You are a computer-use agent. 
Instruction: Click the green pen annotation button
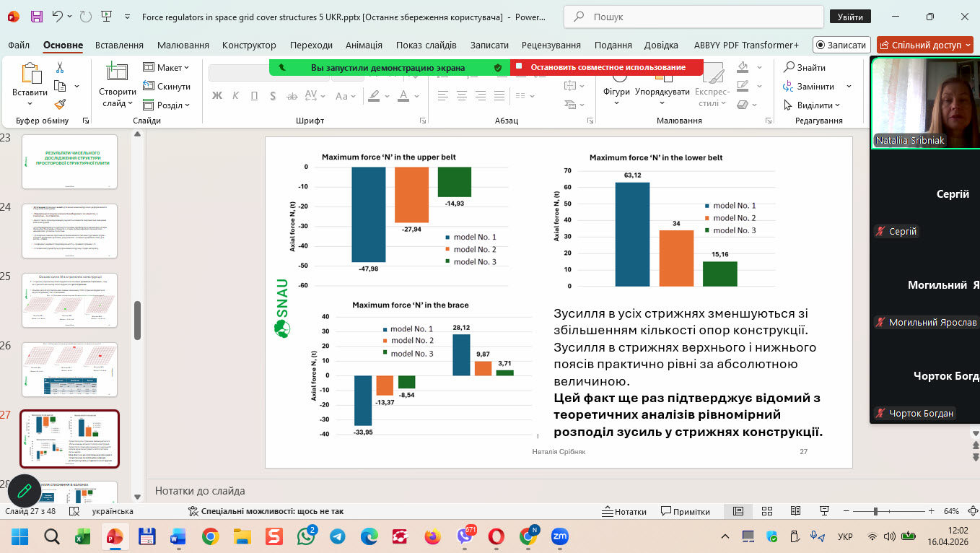click(24, 491)
